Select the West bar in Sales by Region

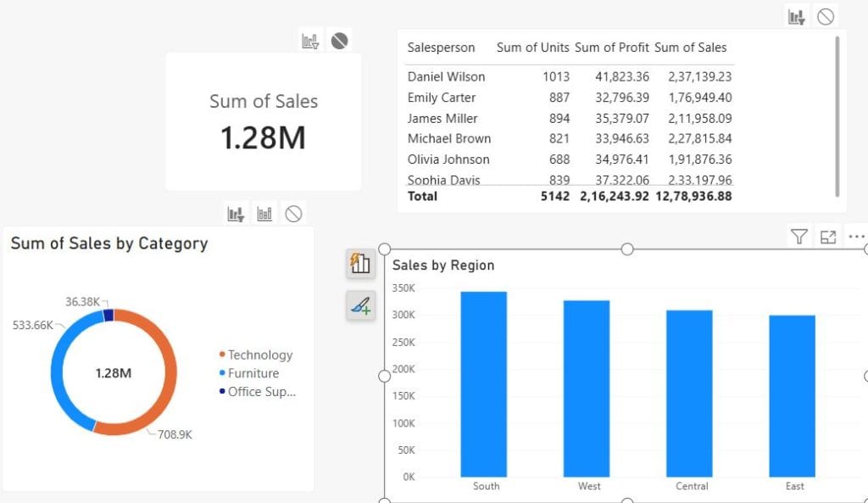[587, 388]
